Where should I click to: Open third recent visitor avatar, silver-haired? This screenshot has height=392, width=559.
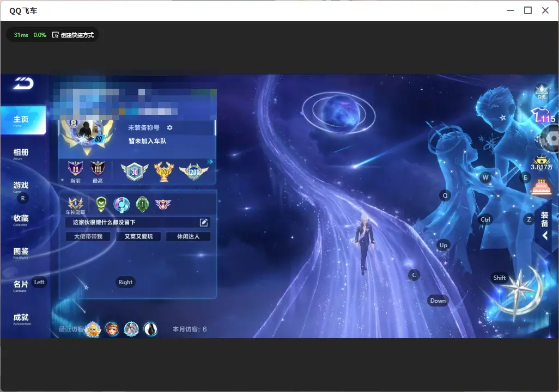(x=131, y=329)
